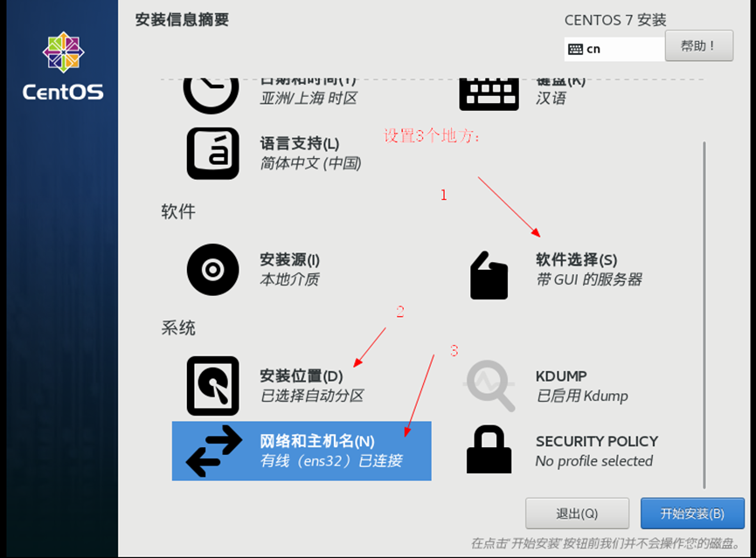
Task: Open 语言支持(L) option
Action: click(x=300, y=143)
